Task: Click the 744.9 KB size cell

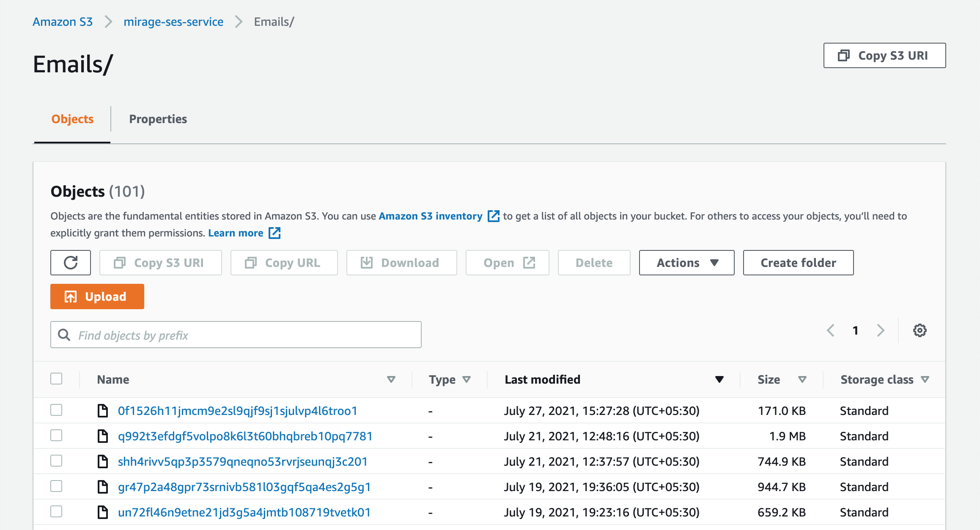Action: 782,461
